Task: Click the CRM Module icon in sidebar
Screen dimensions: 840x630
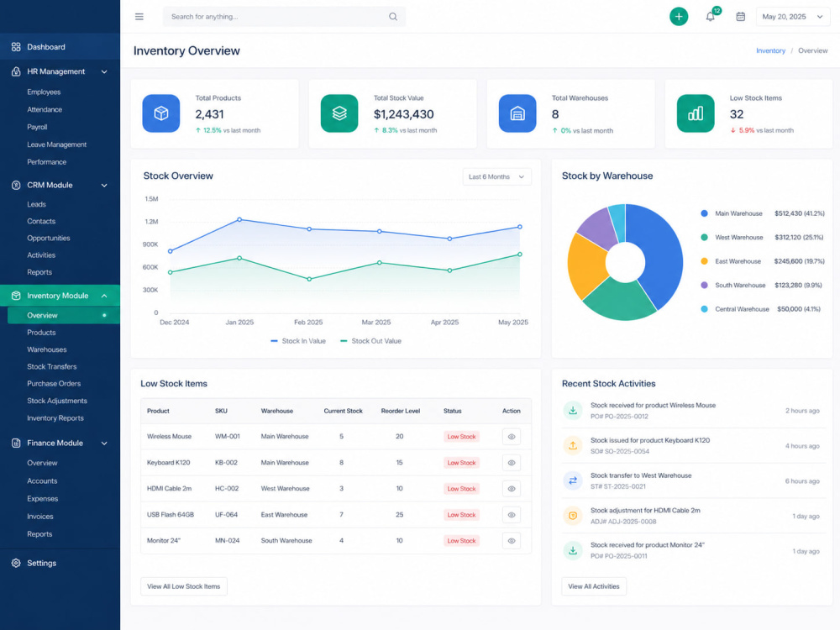Action: (x=16, y=185)
